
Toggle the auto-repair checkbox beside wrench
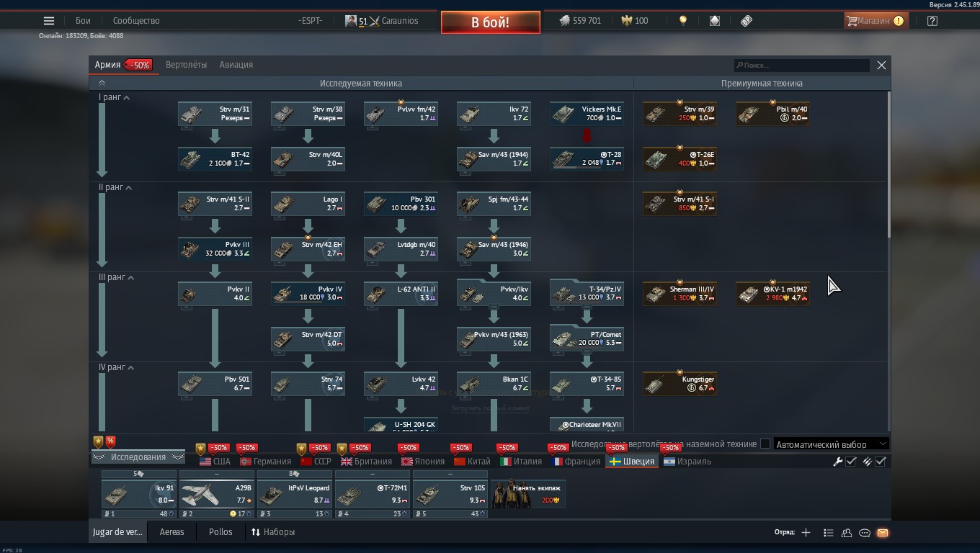(851, 462)
